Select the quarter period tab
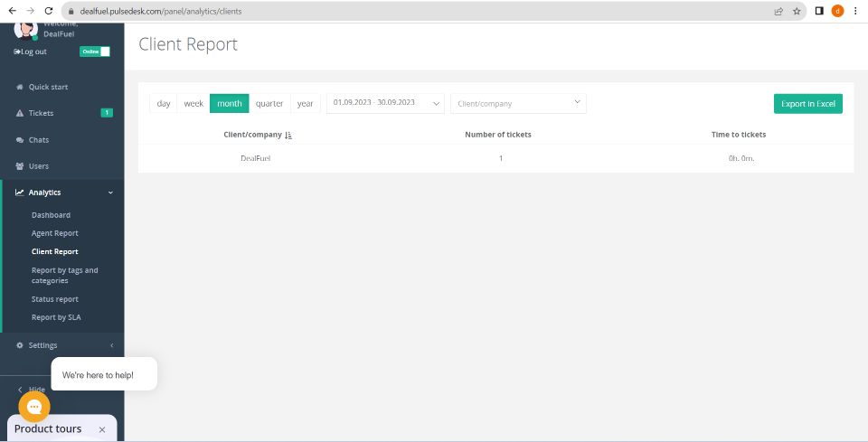868x442 pixels. click(269, 103)
